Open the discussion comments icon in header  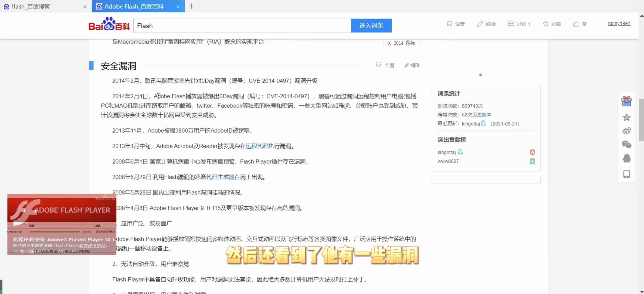(x=511, y=24)
